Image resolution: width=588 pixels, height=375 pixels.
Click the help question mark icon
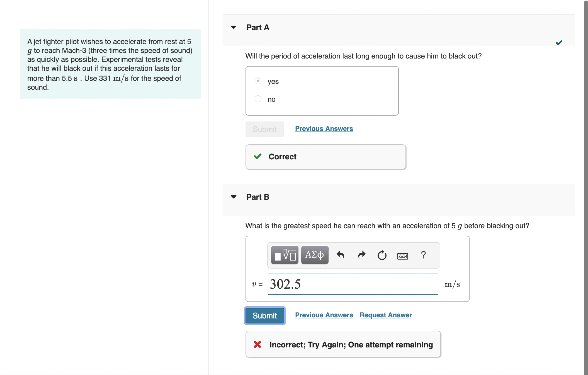pos(423,255)
